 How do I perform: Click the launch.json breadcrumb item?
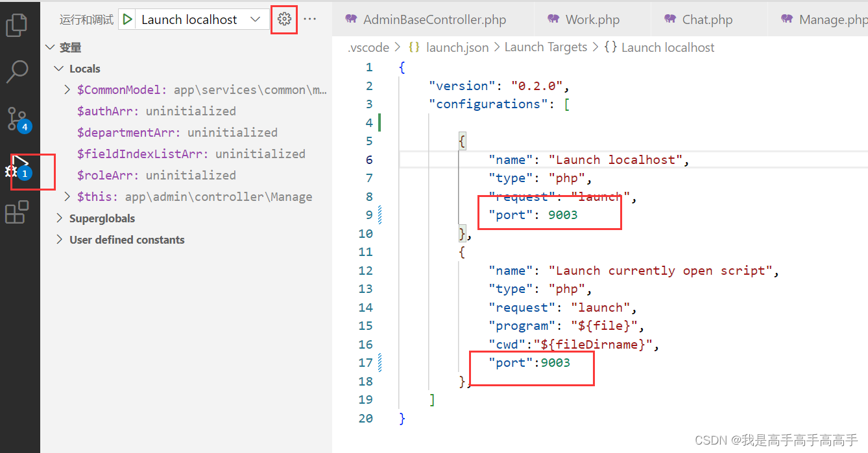pyautogui.click(x=457, y=47)
